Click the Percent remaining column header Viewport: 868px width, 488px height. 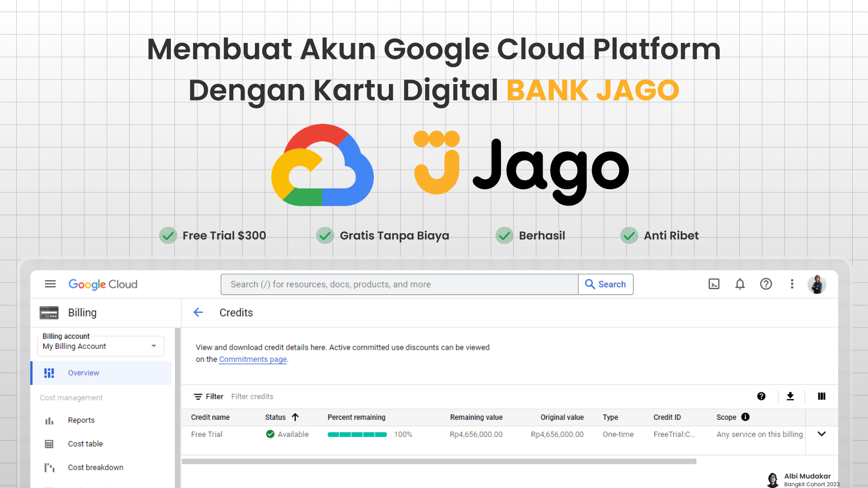coord(356,417)
